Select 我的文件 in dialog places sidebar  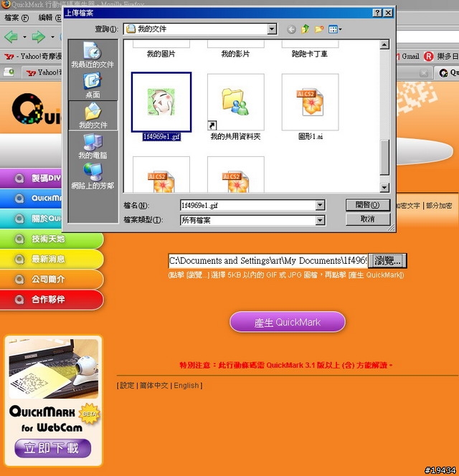pos(93,115)
